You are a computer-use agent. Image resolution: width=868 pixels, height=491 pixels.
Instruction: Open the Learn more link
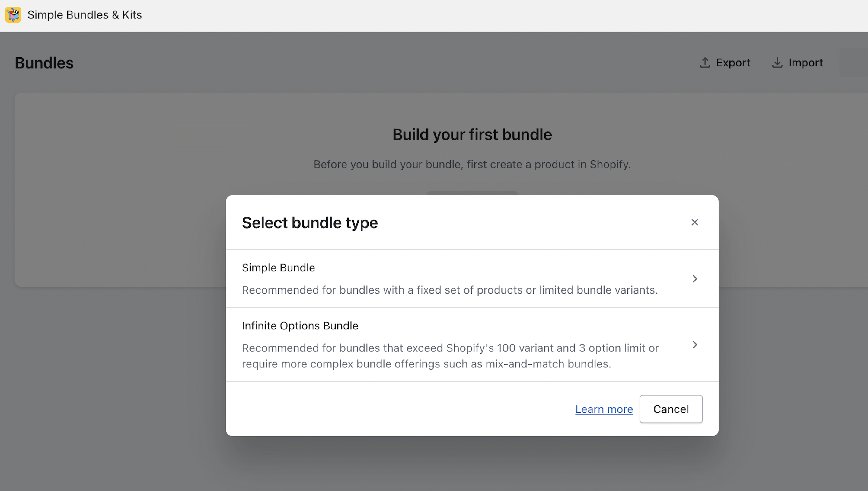pos(604,409)
